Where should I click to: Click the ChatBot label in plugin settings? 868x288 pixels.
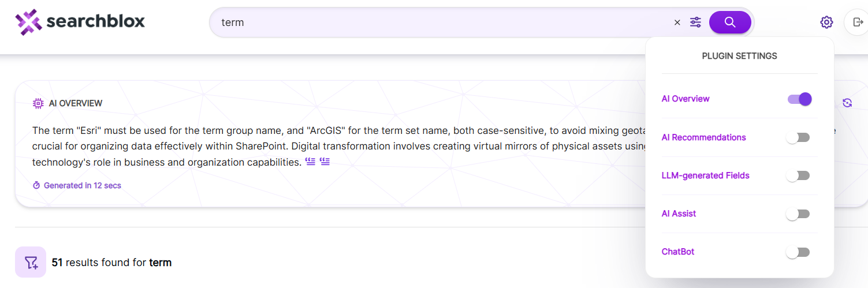coord(678,252)
